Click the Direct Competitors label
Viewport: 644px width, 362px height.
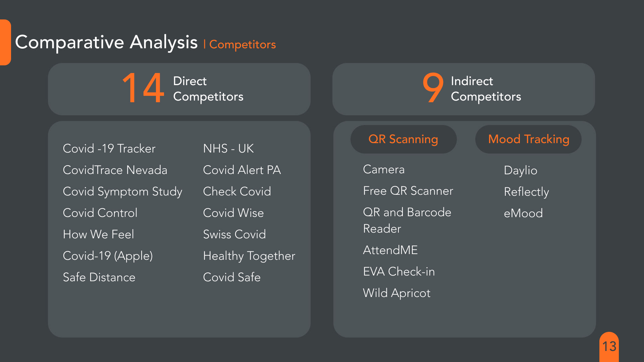(x=208, y=88)
